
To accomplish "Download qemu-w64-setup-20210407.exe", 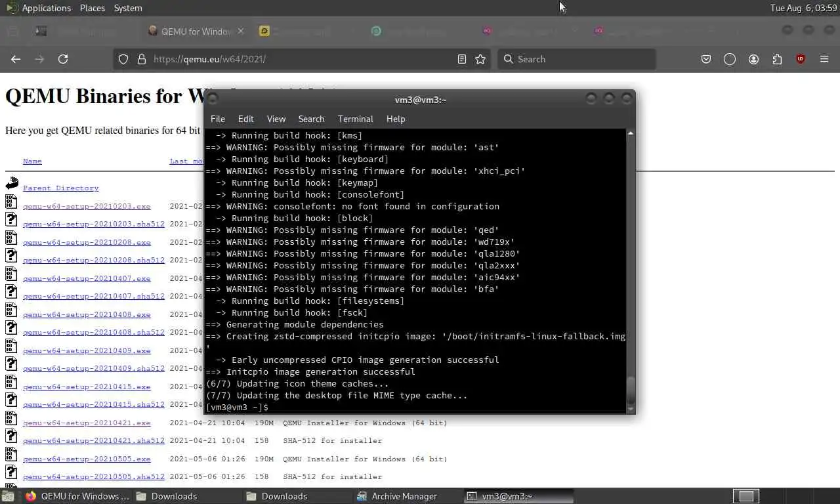I will pos(87,278).
